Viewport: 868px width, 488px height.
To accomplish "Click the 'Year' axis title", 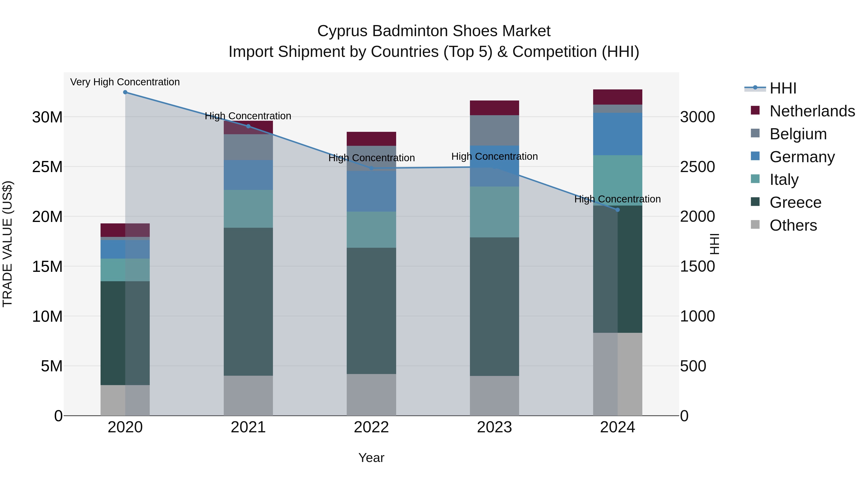I will pyautogui.click(x=371, y=458).
